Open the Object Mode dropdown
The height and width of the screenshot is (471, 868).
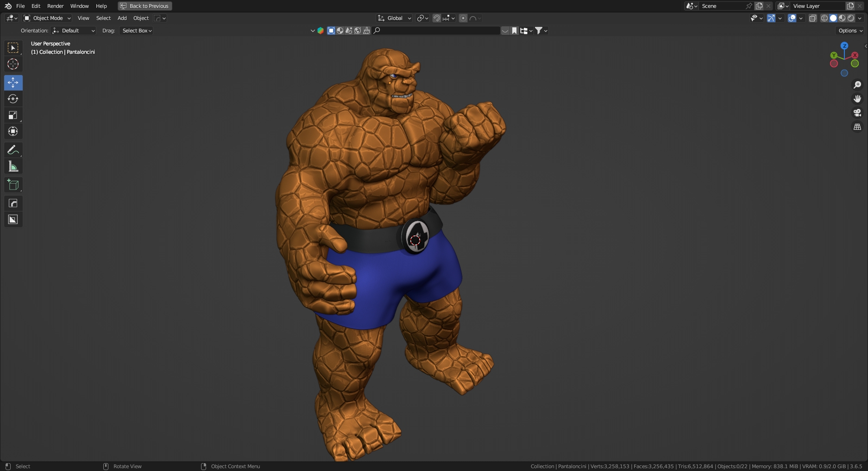click(x=47, y=18)
